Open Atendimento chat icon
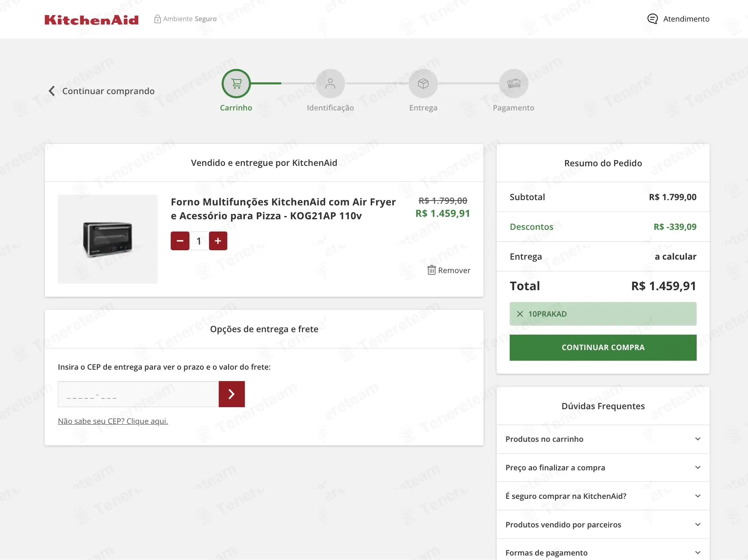 pos(653,19)
